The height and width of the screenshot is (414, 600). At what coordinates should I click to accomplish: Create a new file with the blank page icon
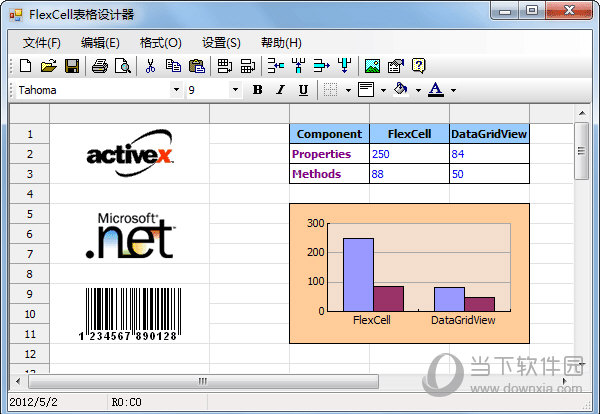26,66
